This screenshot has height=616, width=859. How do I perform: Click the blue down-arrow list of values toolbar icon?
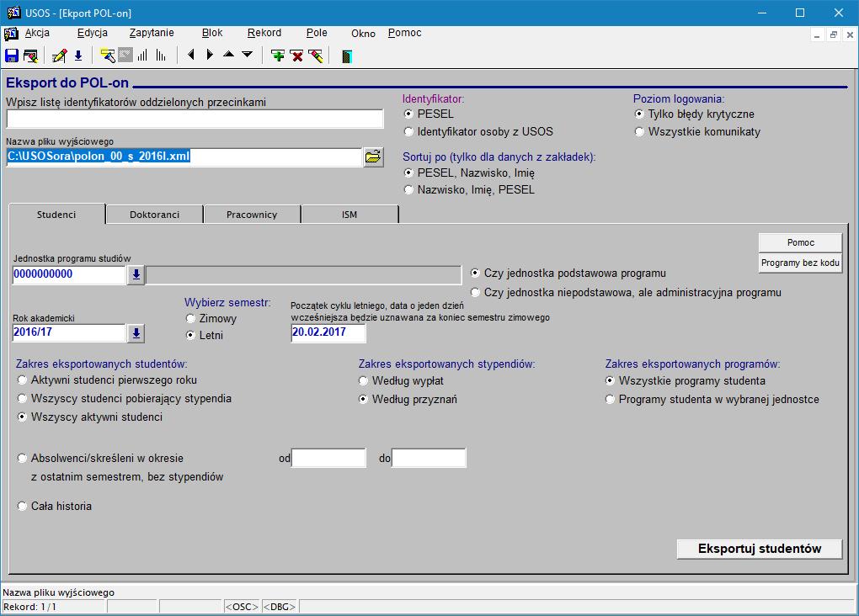click(x=78, y=56)
